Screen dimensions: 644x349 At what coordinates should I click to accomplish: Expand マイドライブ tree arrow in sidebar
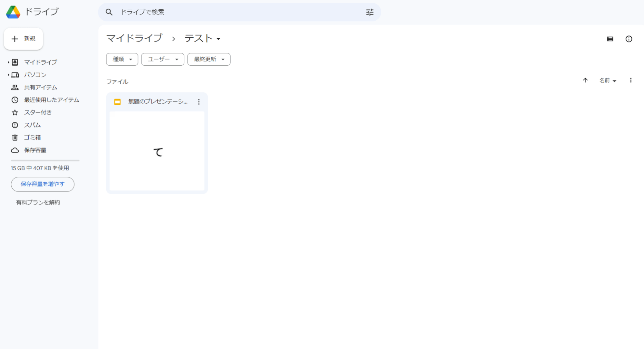point(8,62)
